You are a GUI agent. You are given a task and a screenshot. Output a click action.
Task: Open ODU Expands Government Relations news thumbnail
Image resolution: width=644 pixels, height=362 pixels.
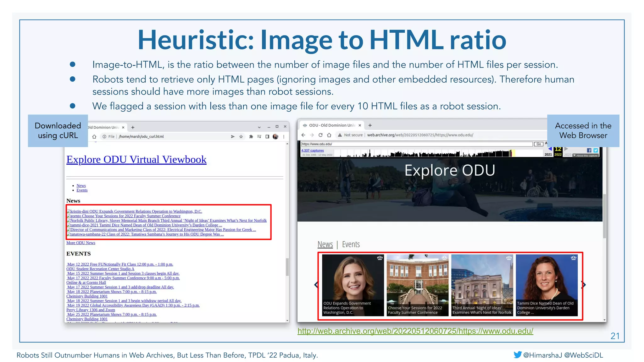pyautogui.click(x=353, y=285)
